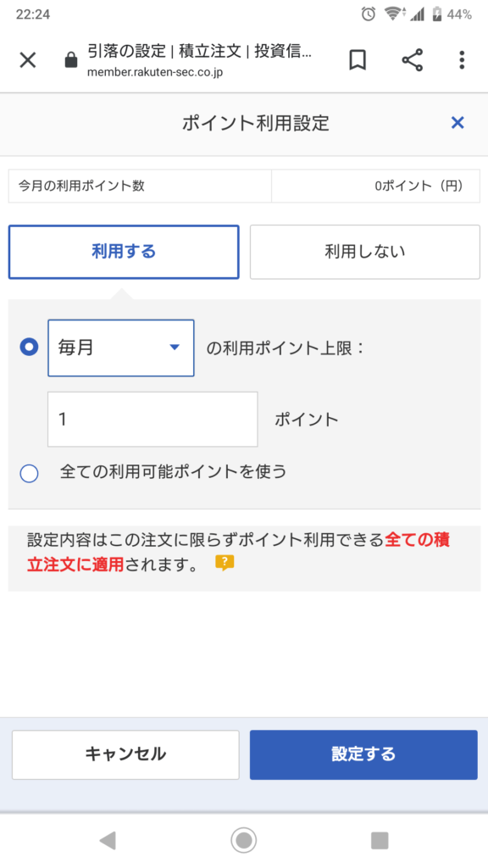Confirm with the 設定する button

tap(363, 754)
